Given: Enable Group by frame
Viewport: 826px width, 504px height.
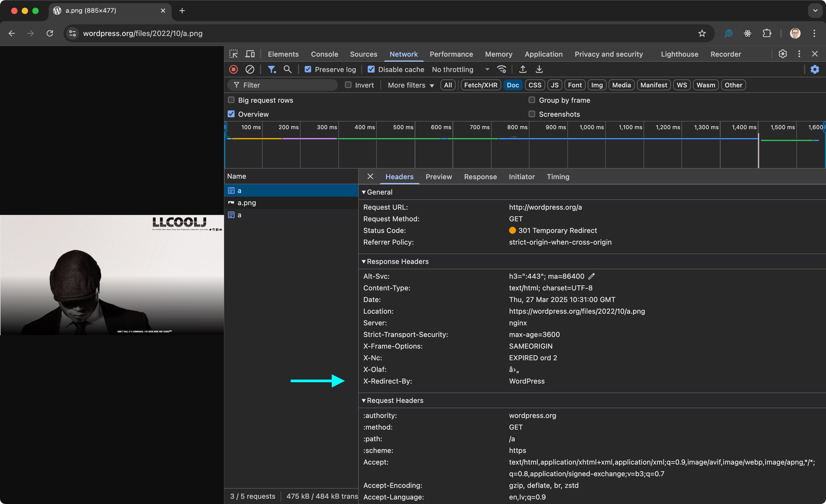Looking at the screenshot, I should (x=532, y=100).
